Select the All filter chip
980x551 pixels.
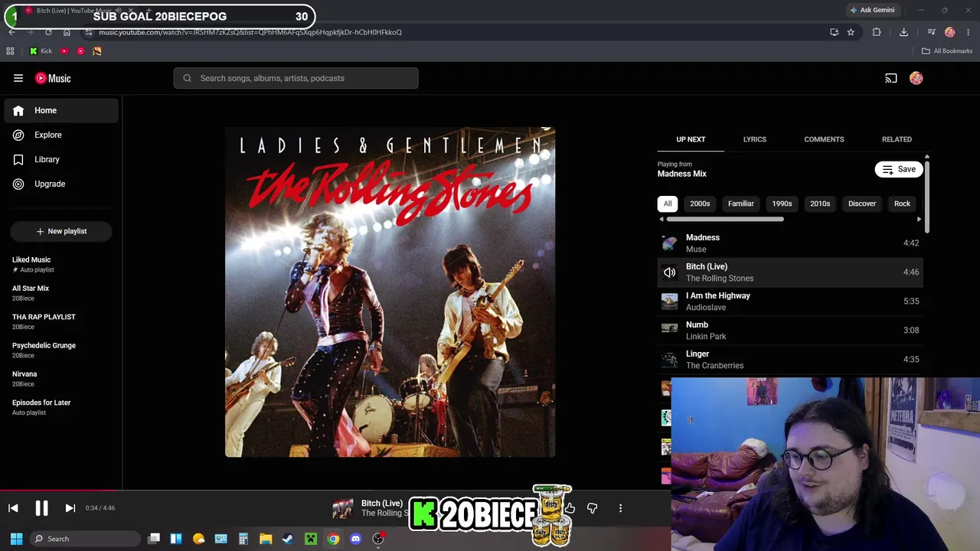[x=668, y=204]
